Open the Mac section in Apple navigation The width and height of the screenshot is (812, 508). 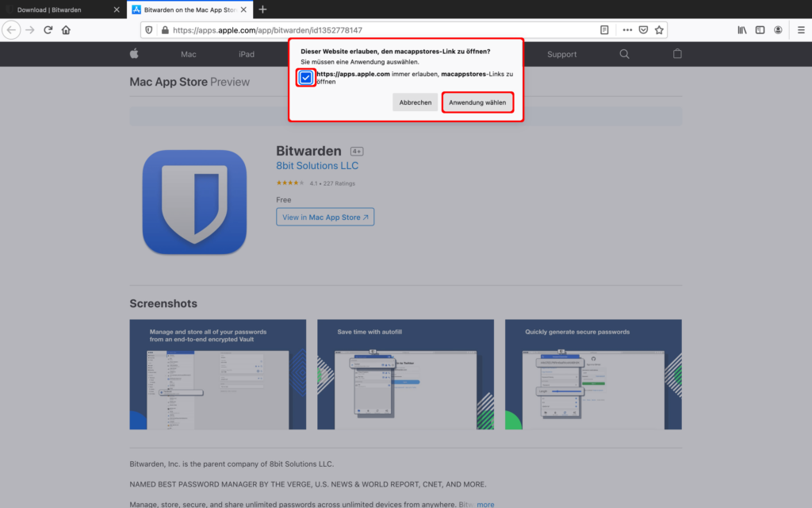point(189,54)
